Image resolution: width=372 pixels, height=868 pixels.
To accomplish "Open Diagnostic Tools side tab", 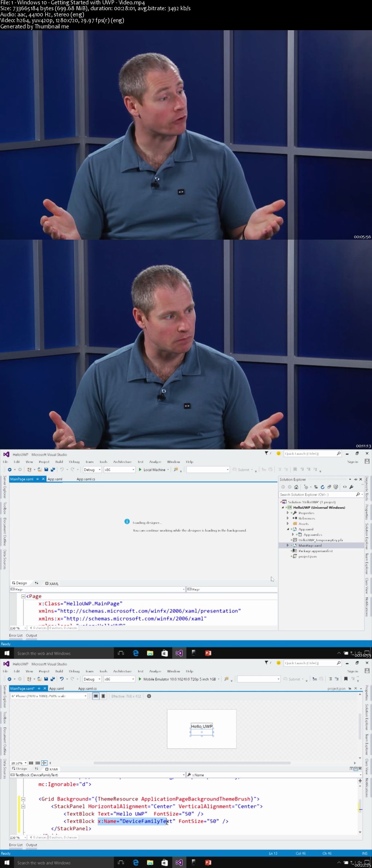I will (367, 488).
